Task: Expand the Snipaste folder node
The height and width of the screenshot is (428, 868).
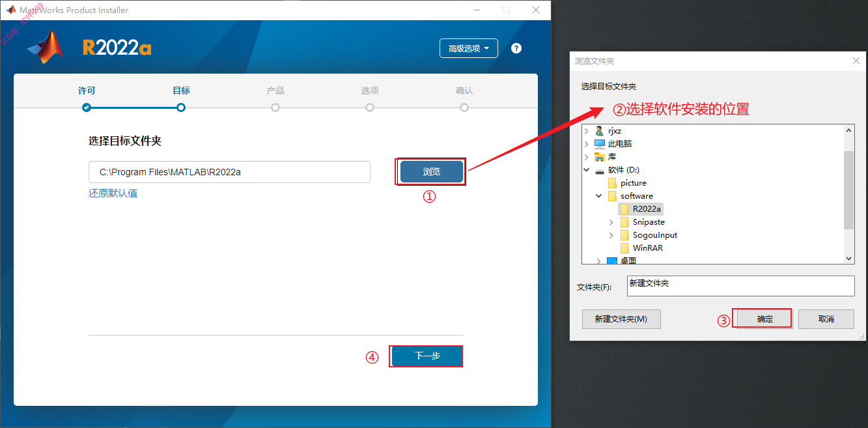Action: (x=611, y=222)
